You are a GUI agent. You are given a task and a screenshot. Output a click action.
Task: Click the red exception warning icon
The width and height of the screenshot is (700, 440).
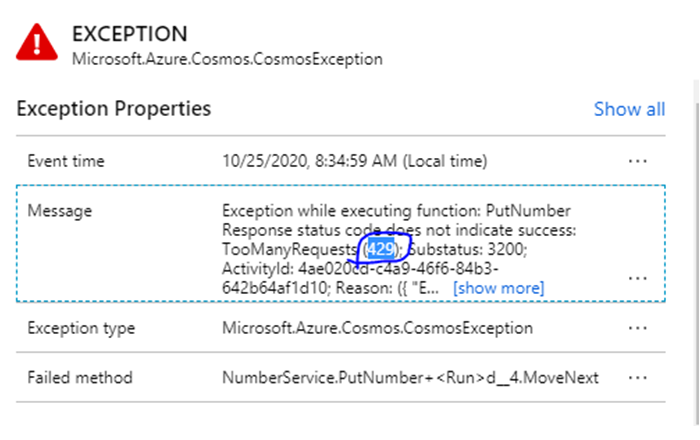point(37,42)
